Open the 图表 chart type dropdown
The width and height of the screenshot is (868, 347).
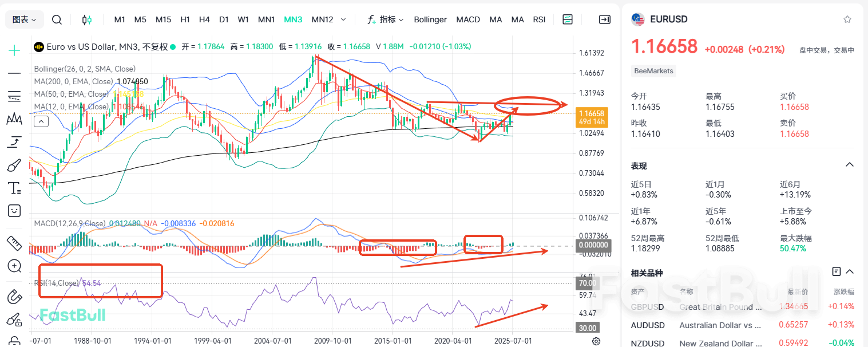click(24, 19)
